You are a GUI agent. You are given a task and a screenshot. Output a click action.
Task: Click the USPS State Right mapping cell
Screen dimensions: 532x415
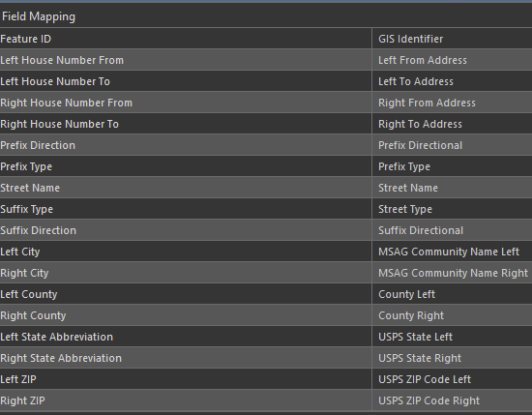[x=452, y=358]
